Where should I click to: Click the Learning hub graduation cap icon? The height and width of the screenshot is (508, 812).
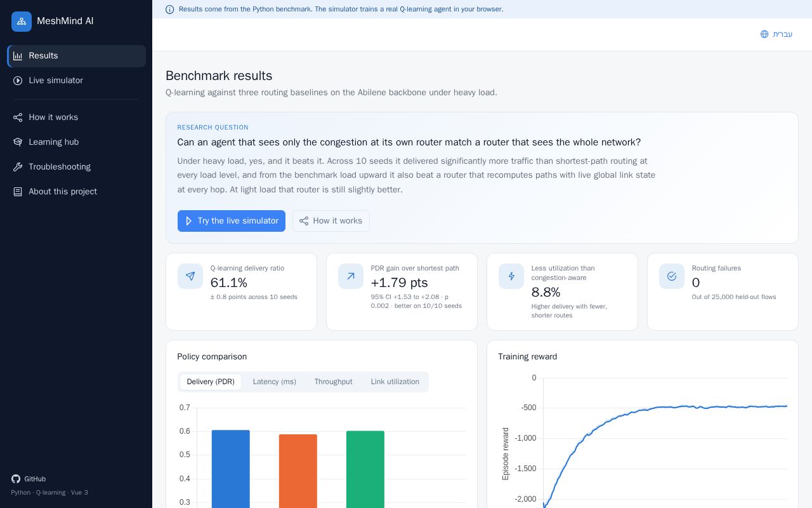pos(18,142)
